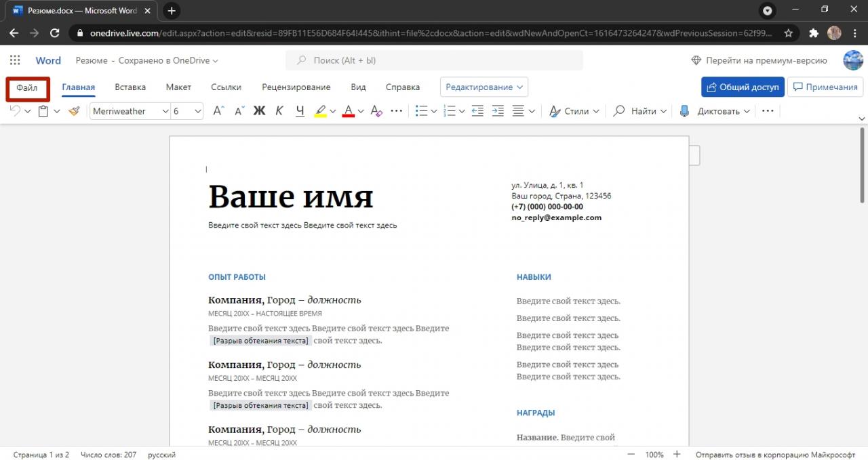Click the Undo arrow icon
This screenshot has height=460, width=868.
[16, 111]
